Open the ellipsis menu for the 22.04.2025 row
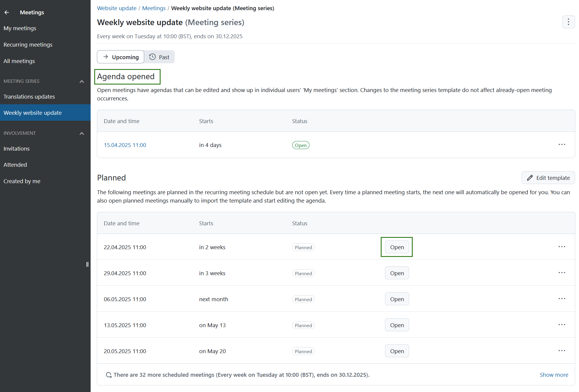Viewport: 579px width, 392px height. [x=562, y=246]
